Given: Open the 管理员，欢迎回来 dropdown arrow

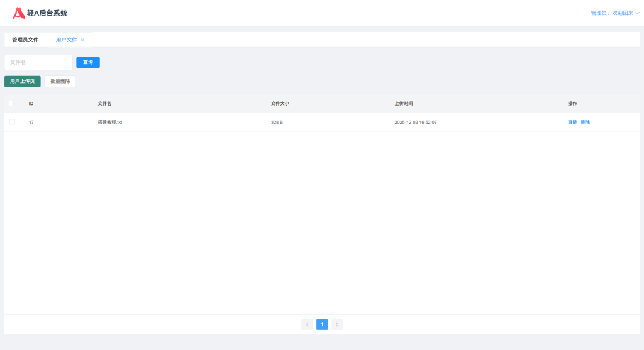Looking at the screenshot, I should pos(638,13).
